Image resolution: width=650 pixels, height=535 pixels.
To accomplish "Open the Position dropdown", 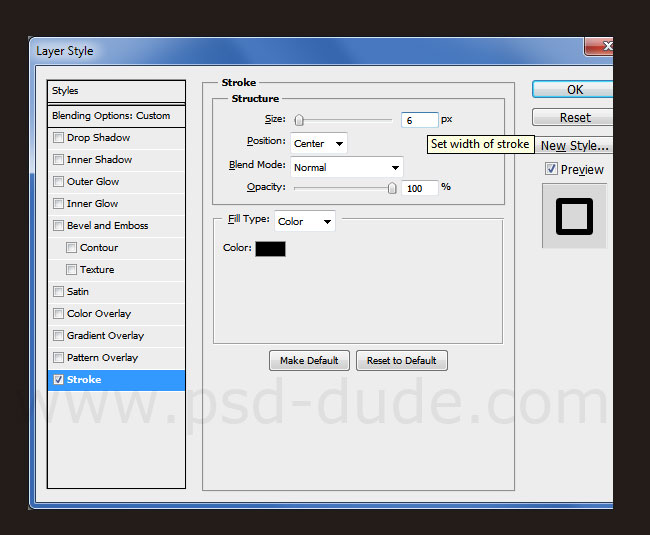I will [319, 143].
